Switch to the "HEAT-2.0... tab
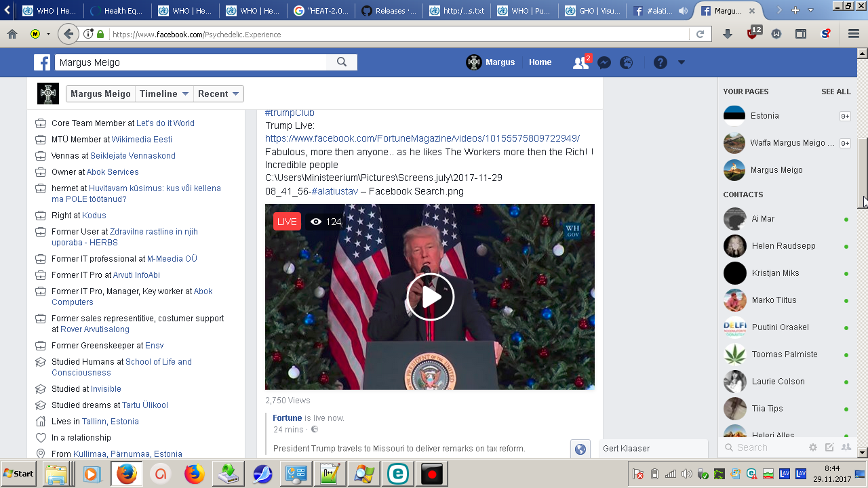Screen dimensions: 868x488 coord(322,11)
